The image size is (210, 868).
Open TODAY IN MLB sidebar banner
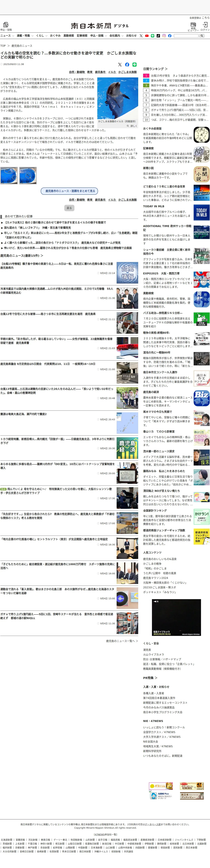[201, 212]
